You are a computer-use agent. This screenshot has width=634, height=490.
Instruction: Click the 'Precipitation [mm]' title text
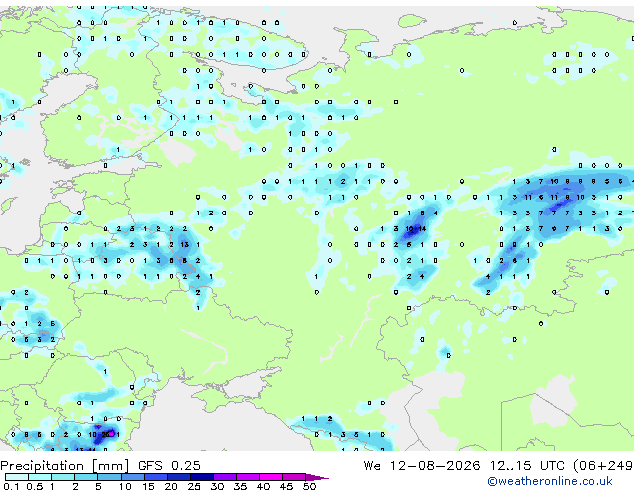[x=65, y=465]
